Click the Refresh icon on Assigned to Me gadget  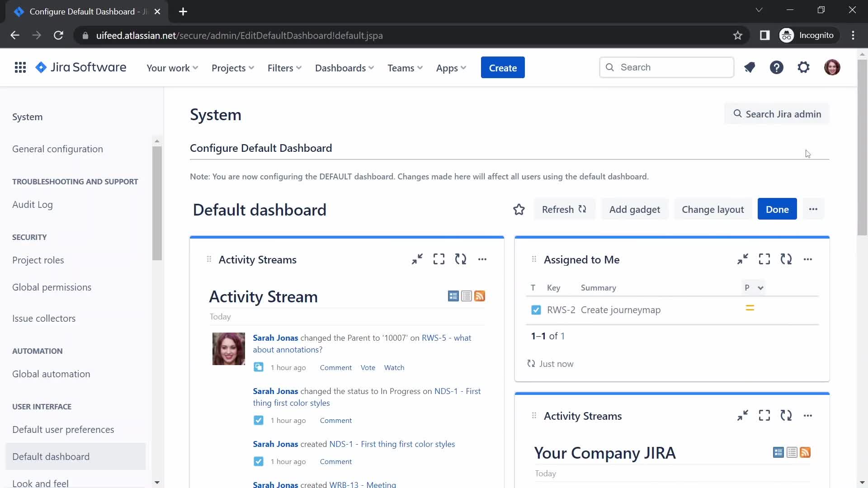tap(786, 259)
